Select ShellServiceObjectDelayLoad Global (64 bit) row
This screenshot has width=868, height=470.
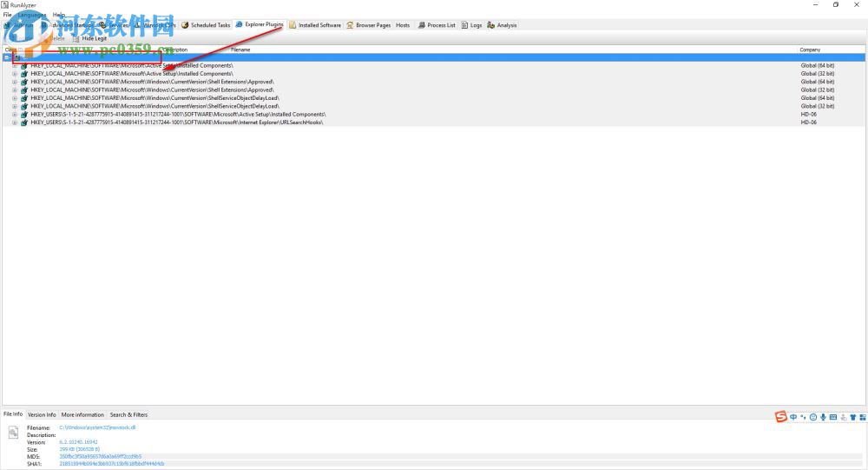(434, 98)
